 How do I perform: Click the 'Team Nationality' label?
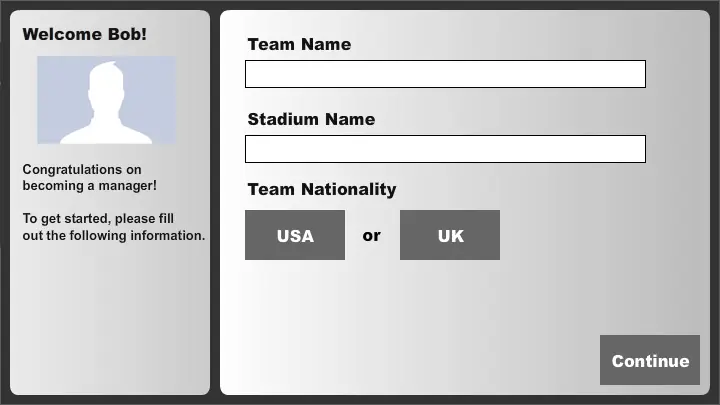click(322, 189)
